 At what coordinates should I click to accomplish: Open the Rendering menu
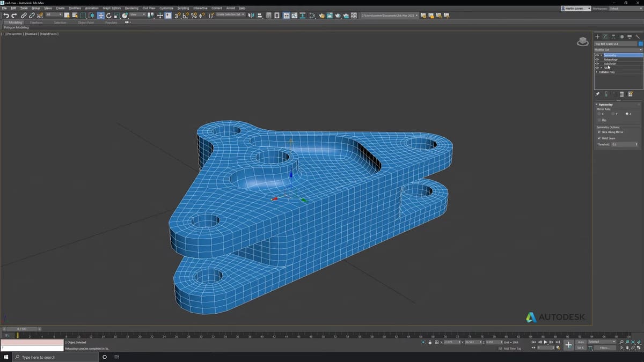(x=131, y=9)
